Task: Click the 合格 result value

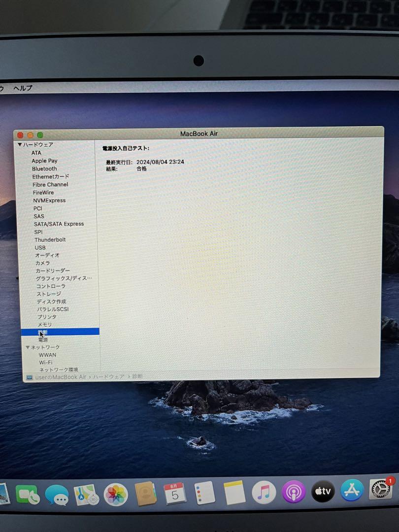Action: coord(141,168)
